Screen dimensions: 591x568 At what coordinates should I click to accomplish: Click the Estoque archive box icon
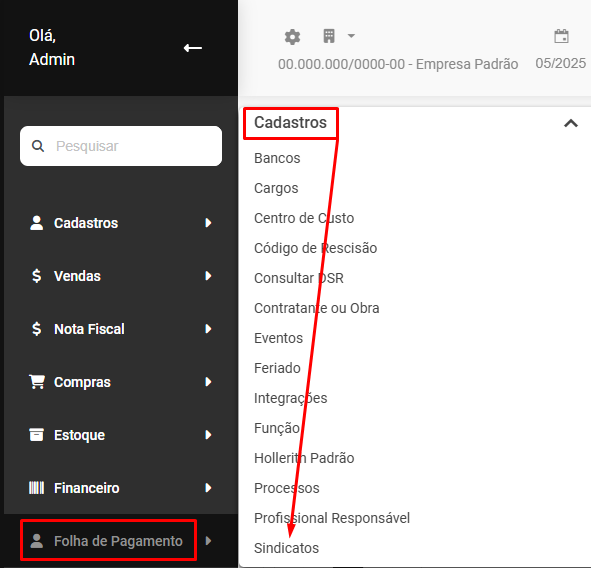(x=37, y=435)
